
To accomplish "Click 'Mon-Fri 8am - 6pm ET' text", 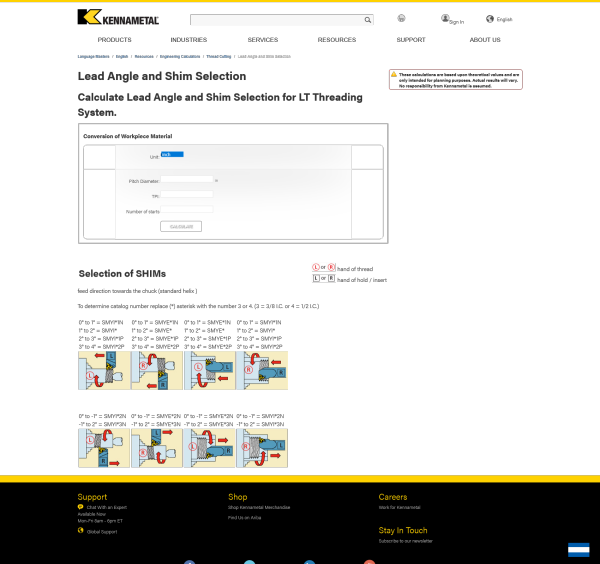I will 100,521.
